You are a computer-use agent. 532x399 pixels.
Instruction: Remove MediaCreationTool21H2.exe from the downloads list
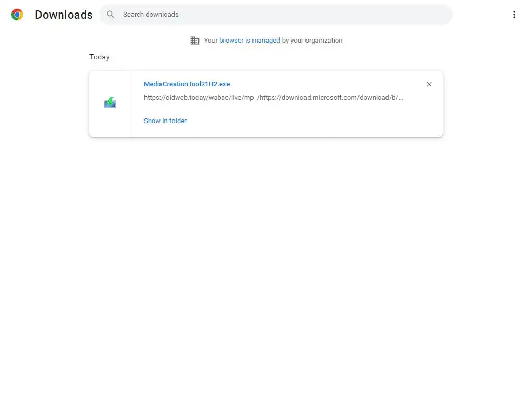coord(429,84)
